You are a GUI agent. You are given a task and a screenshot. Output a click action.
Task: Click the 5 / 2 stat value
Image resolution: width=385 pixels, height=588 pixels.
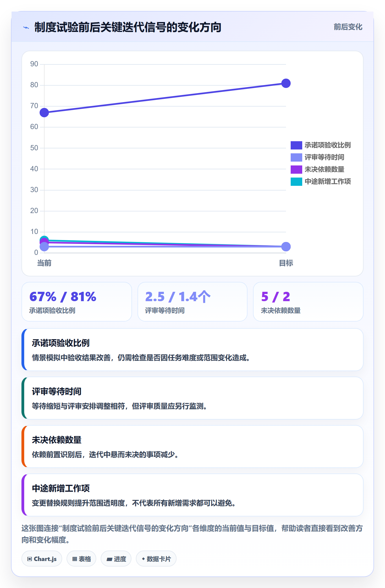tap(276, 297)
